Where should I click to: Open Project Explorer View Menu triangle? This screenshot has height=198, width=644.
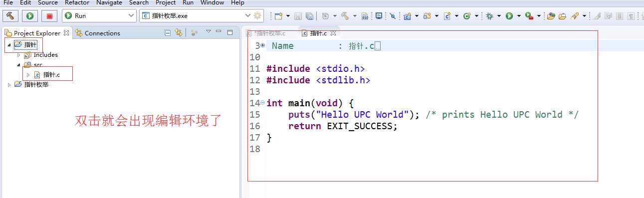209,32
